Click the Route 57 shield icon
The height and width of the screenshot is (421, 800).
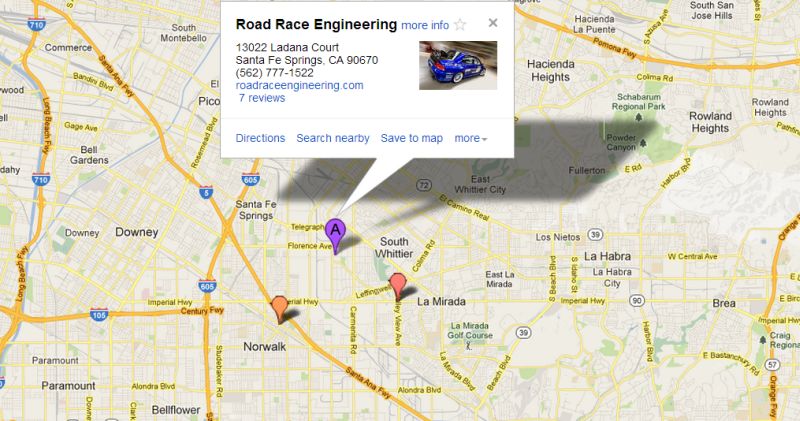coord(772,364)
